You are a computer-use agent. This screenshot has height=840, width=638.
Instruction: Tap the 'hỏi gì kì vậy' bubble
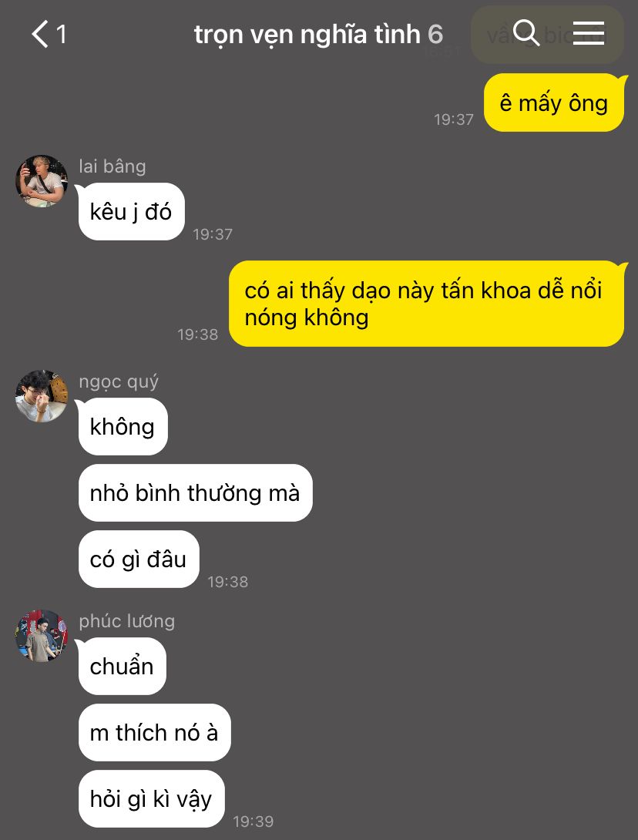coord(152,798)
